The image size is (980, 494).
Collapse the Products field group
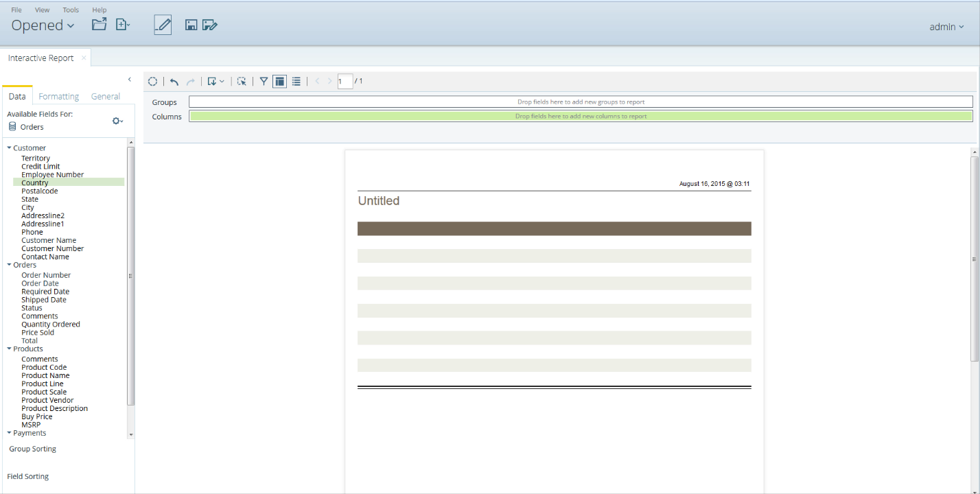[10, 349]
